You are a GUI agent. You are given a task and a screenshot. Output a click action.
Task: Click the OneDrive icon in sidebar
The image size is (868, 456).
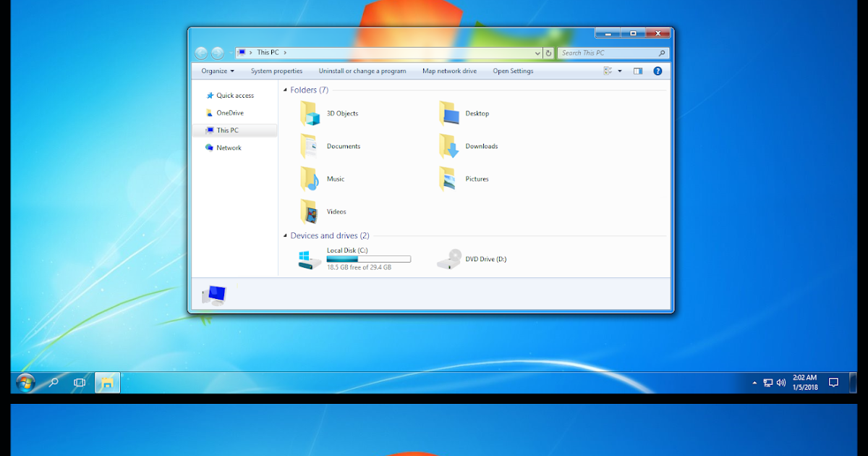[x=210, y=113]
